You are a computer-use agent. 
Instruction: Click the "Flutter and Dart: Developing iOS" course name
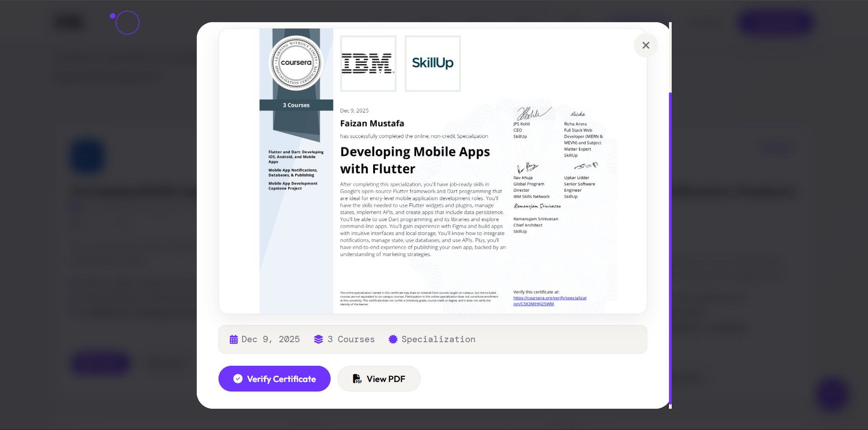click(296, 157)
